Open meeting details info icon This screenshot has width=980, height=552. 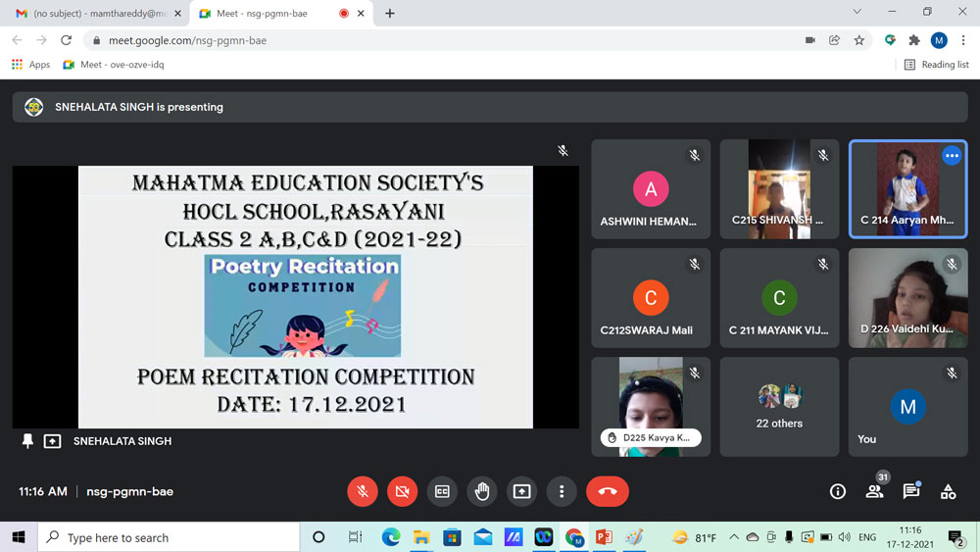tap(837, 491)
